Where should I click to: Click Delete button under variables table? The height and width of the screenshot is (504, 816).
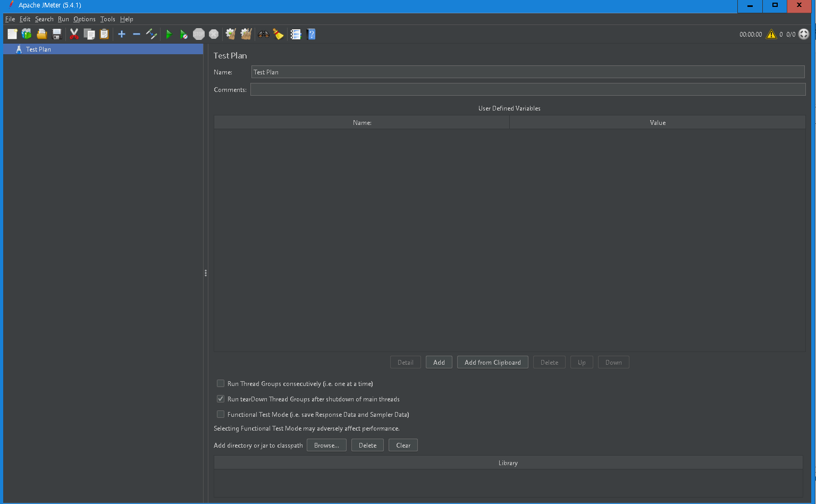[550, 362]
